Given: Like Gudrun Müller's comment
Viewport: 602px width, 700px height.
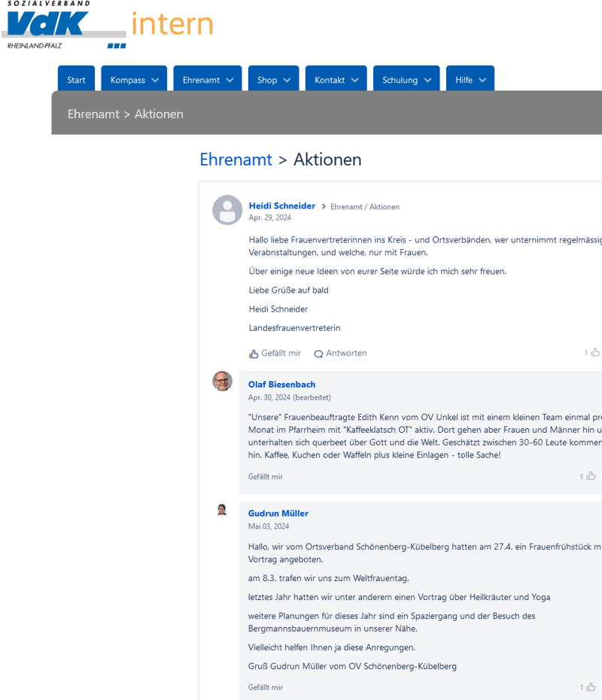Looking at the screenshot, I should click(266, 687).
